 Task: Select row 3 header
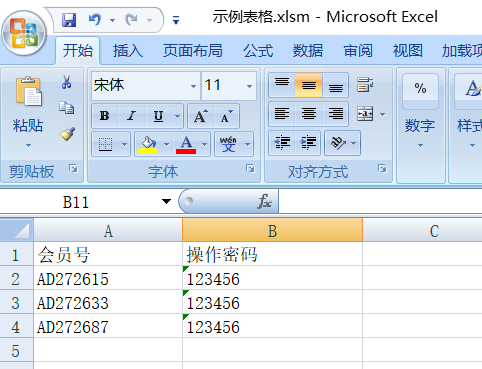coord(16,302)
